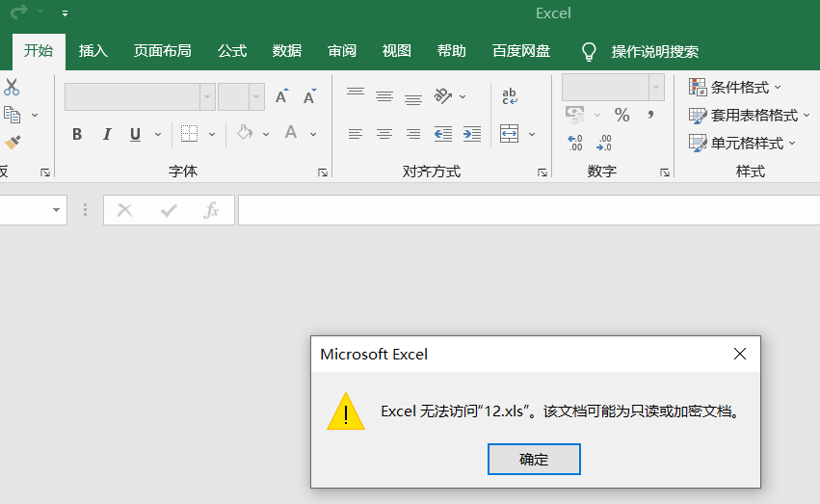This screenshot has width=820, height=504.
Task: Click Decrease Decimal icon
Action: pyautogui.click(x=603, y=143)
